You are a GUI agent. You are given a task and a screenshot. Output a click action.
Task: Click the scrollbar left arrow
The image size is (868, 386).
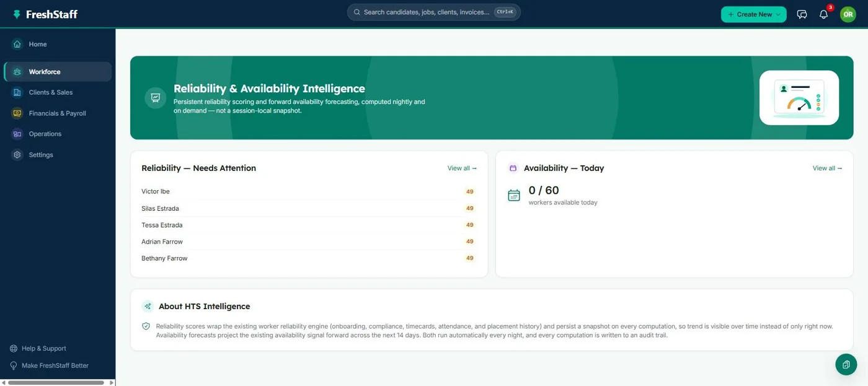[x=3, y=383]
